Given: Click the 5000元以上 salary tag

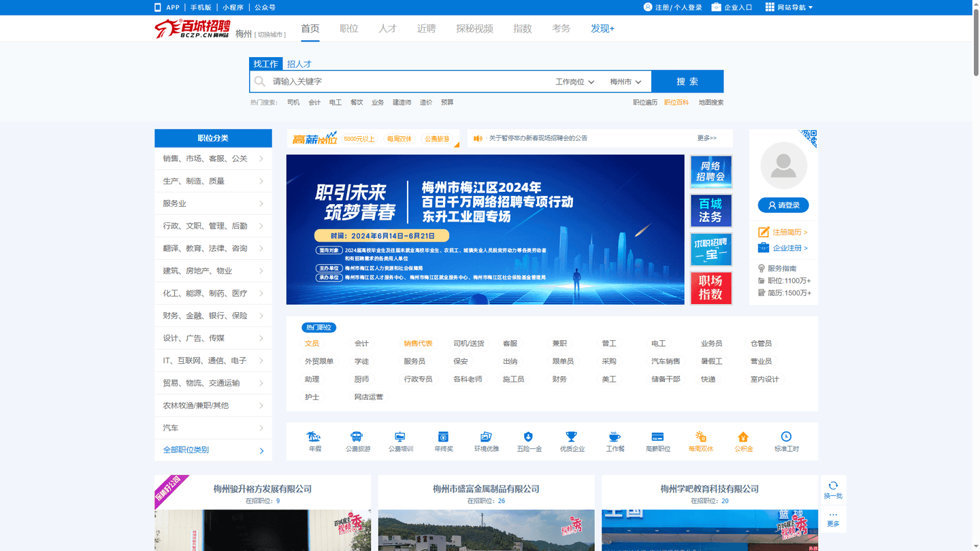Looking at the screenshot, I should (x=359, y=139).
